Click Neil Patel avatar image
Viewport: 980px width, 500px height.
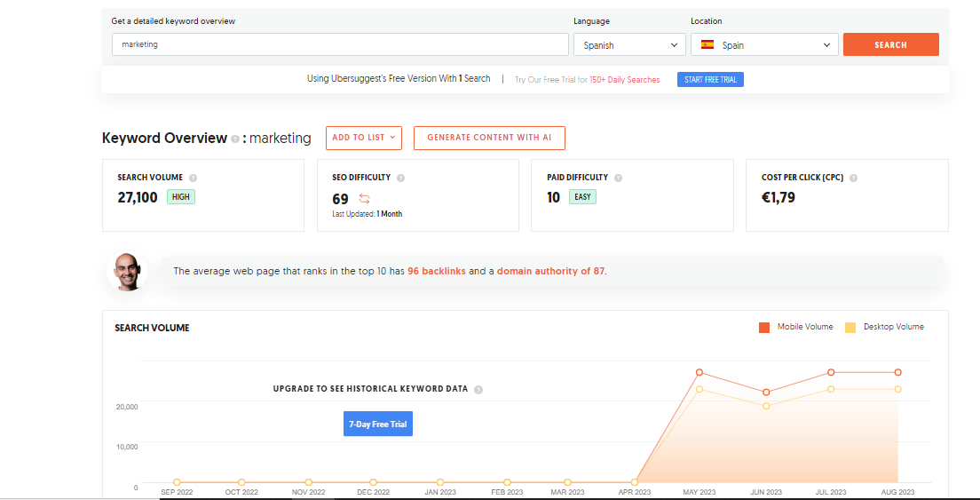pos(128,271)
